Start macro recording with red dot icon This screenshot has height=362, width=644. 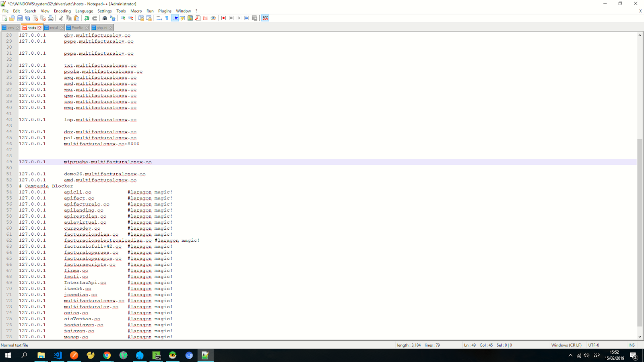223,18
